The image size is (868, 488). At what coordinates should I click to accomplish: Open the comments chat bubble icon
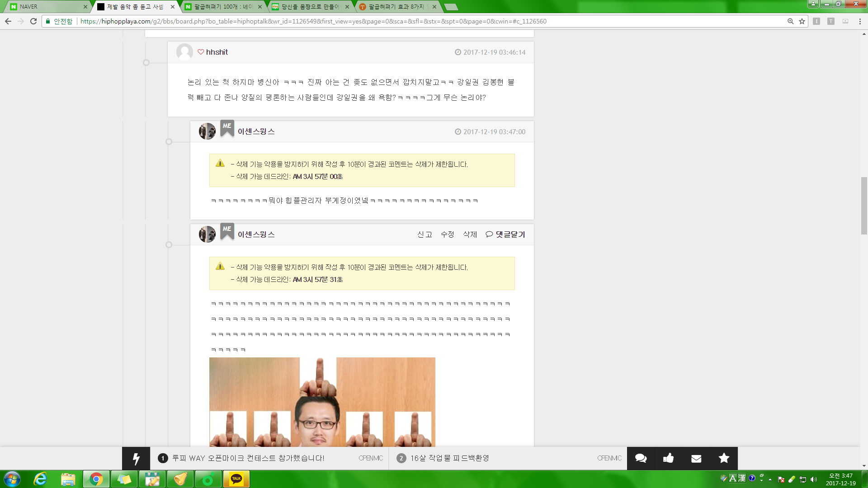[x=641, y=458]
